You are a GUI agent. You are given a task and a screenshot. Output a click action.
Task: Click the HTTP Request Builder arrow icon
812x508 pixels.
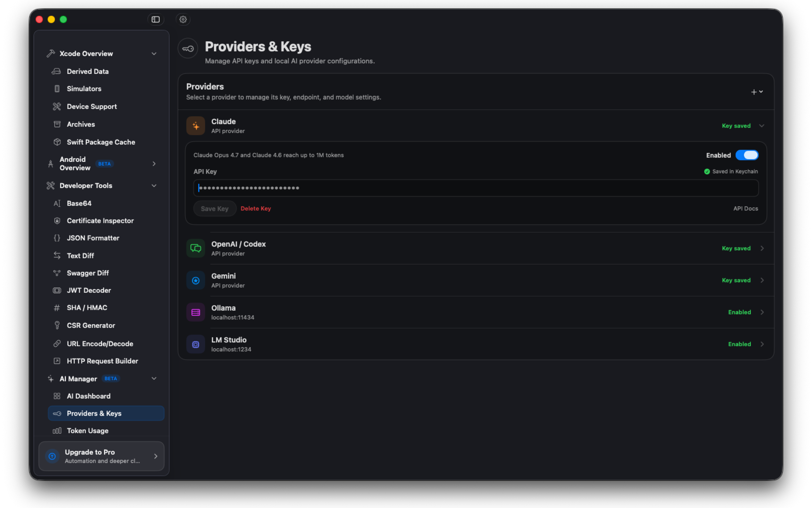(57, 361)
